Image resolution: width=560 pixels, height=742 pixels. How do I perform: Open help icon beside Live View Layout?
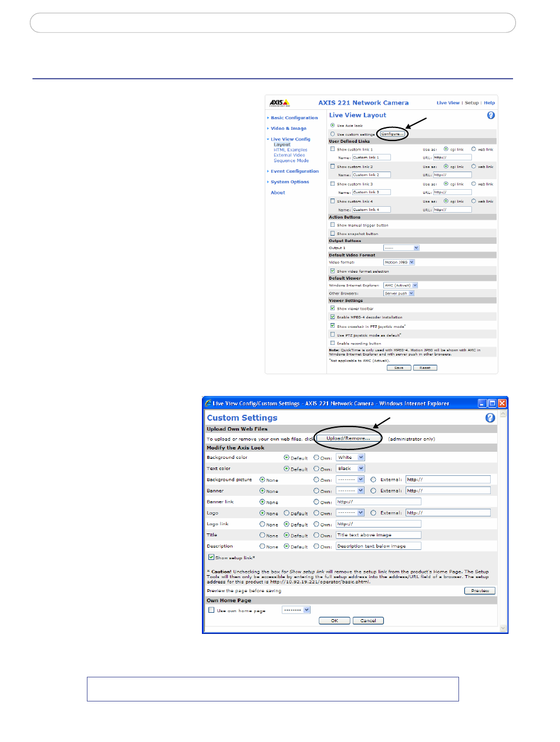pyautogui.click(x=491, y=115)
